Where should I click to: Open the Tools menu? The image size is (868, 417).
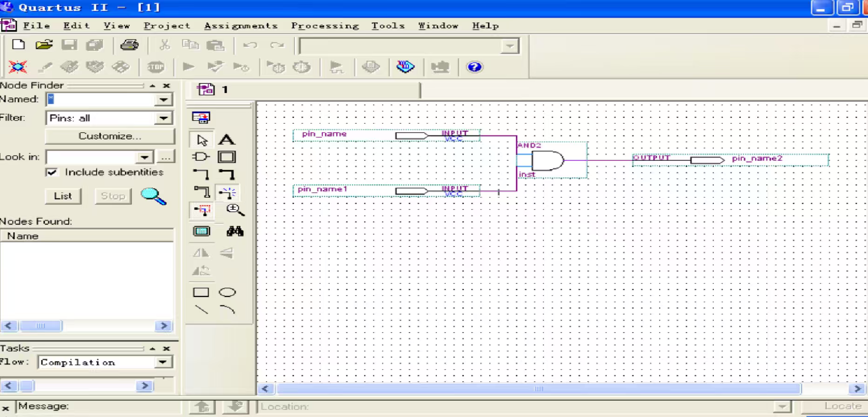388,26
